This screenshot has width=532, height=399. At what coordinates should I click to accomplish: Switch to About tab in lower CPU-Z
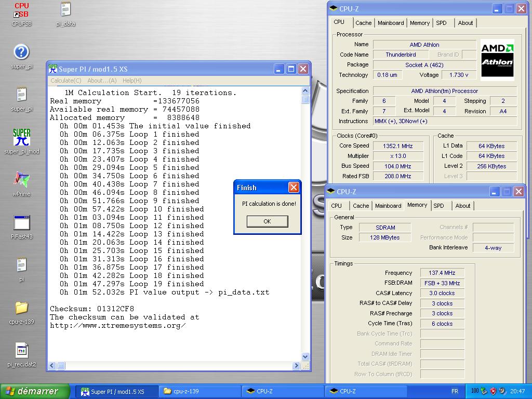(463, 206)
